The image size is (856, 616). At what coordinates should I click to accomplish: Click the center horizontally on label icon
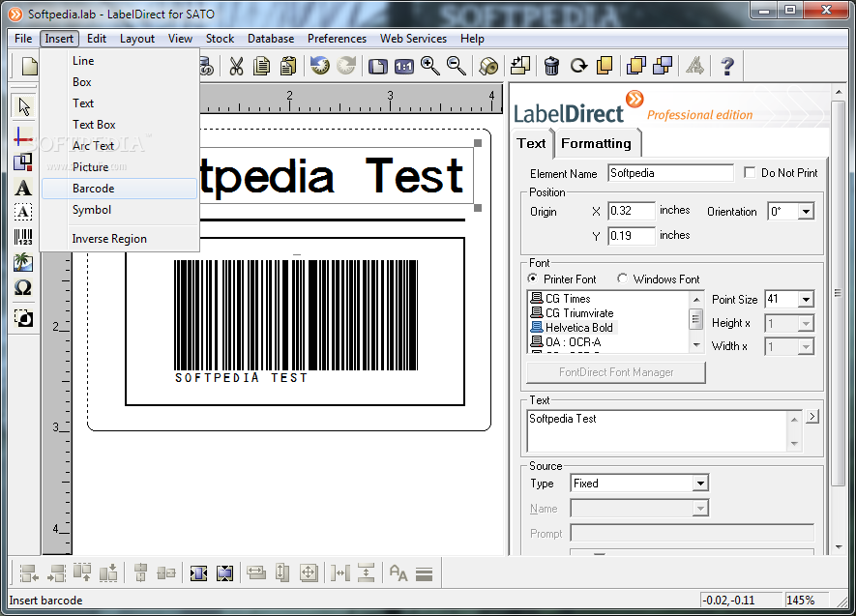[198, 572]
